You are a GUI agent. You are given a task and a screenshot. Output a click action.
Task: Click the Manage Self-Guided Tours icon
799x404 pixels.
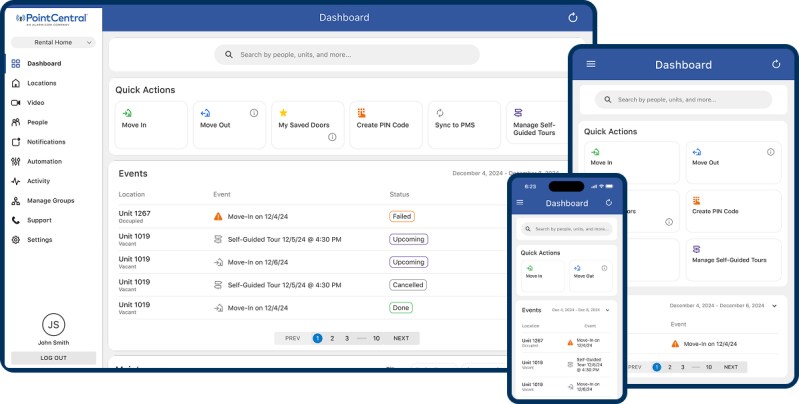tap(518, 113)
